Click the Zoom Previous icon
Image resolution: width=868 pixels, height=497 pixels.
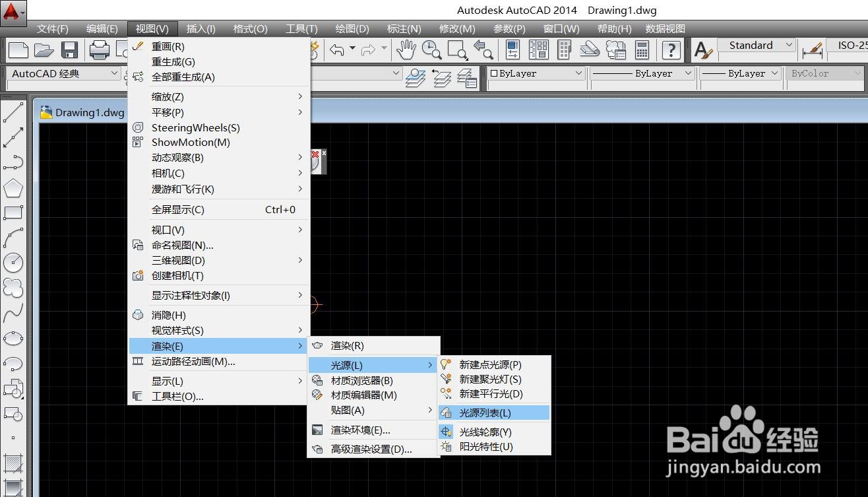point(483,50)
